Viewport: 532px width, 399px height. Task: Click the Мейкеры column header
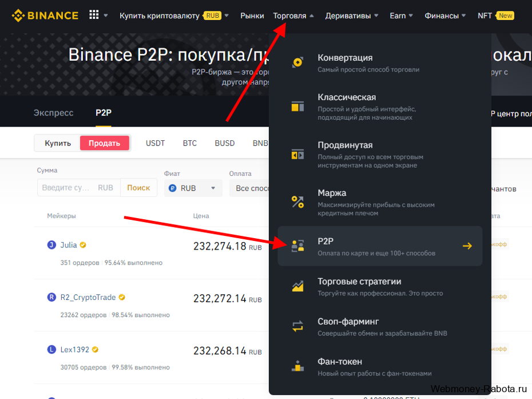tap(61, 216)
